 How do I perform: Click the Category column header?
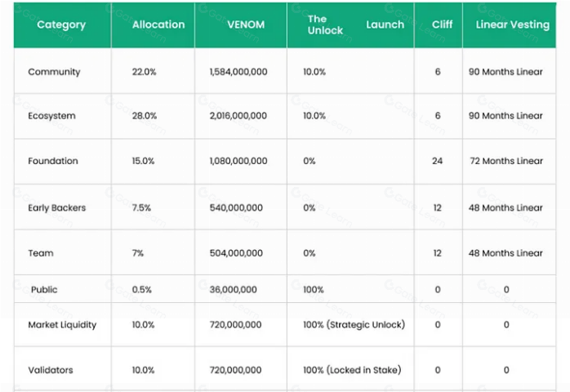pos(61,24)
